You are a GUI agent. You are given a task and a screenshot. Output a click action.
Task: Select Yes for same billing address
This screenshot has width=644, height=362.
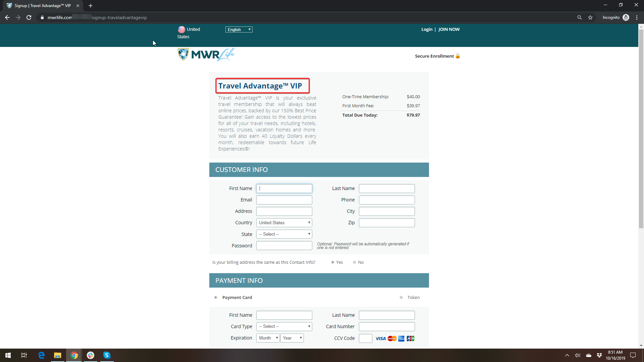click(333, 262)
